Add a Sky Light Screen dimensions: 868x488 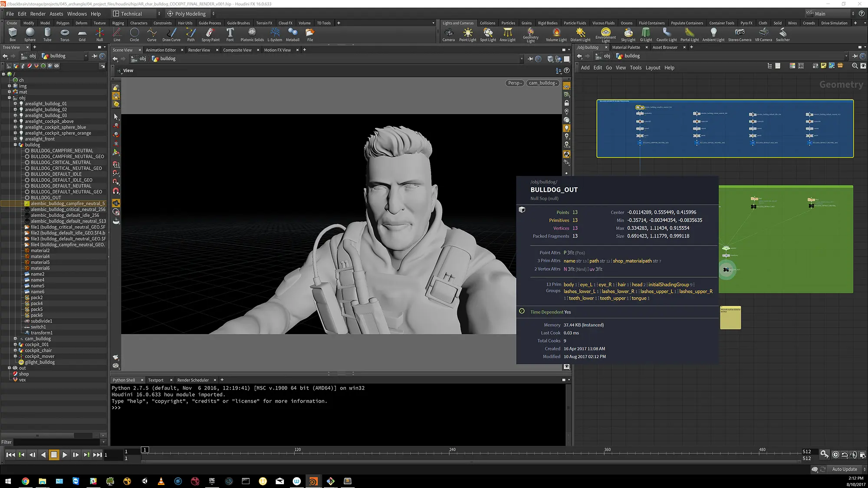628,34
